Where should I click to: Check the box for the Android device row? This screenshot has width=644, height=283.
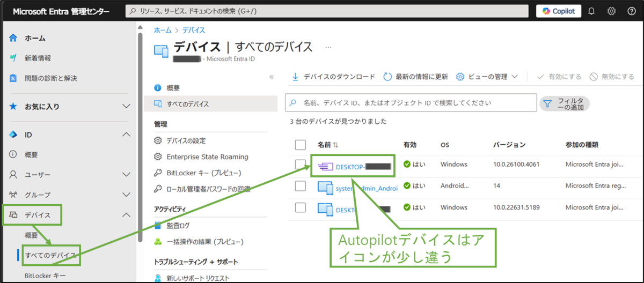[301, 186]
